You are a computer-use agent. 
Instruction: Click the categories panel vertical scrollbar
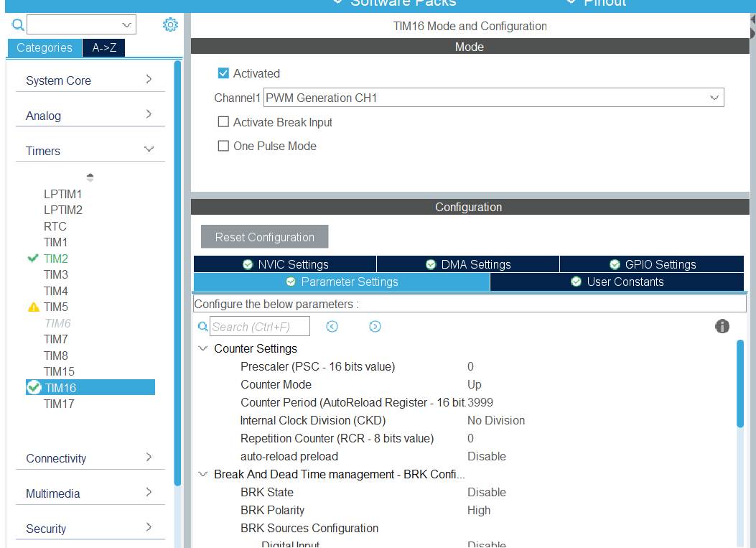tap(177, 272)
